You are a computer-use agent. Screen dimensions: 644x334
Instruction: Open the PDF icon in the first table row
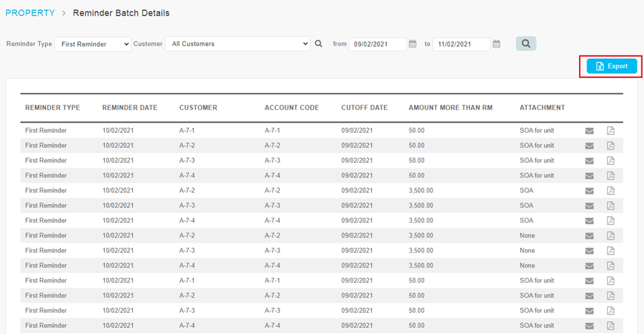point(610,131)
